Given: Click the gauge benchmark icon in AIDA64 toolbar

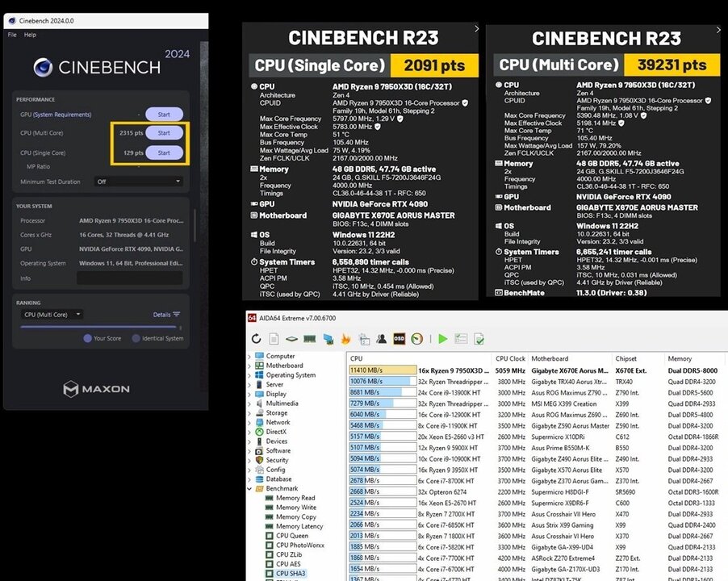Looking at the screenshot, I should pyautogui.click(x=417, y=339).
